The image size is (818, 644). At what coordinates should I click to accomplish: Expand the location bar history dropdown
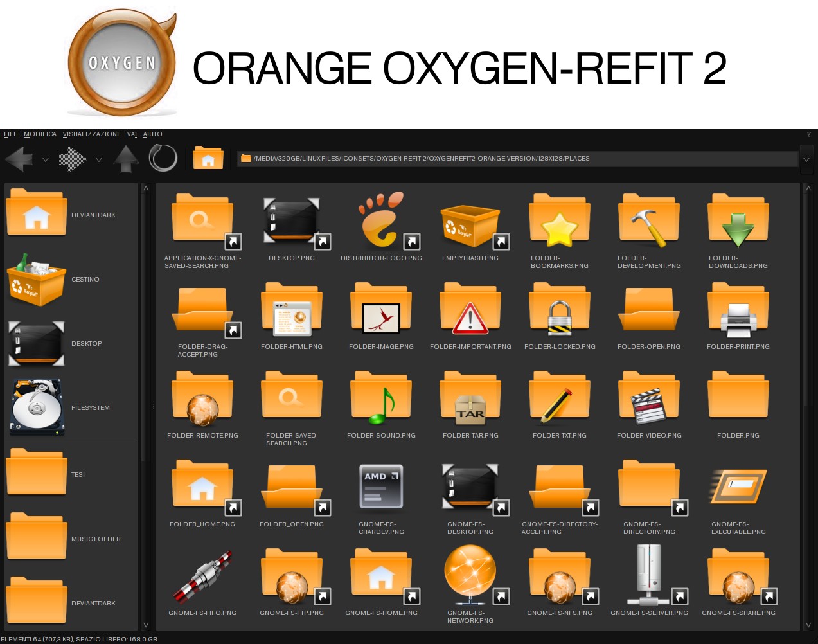click(806, 159)
